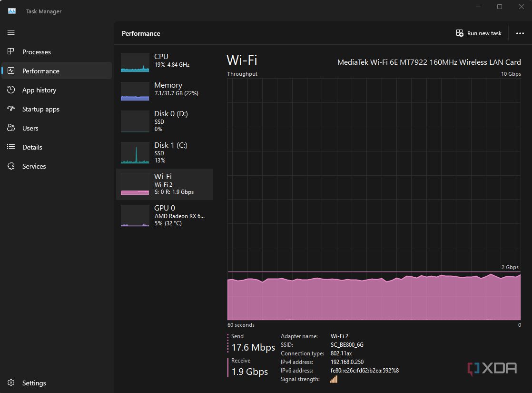This screenshot has width=532, height=393.
Task: Open the Users page
Action: [x=57, y=128]
